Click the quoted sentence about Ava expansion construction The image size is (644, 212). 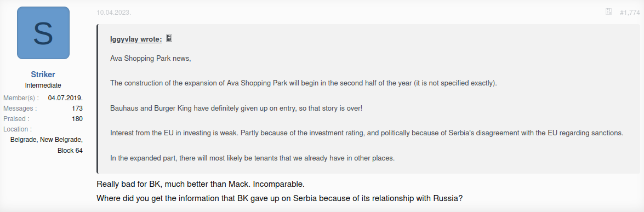304,83
